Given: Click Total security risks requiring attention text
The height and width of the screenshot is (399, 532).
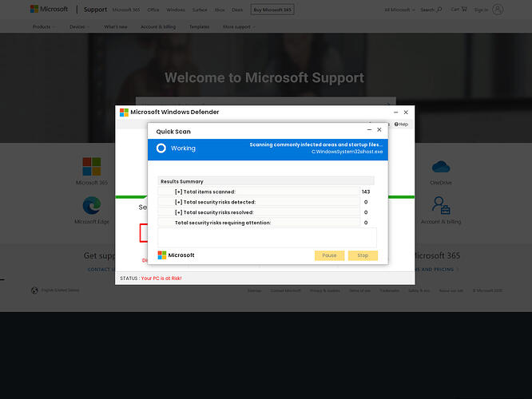Looking at the screenshot, I should [x=223, y=223].
